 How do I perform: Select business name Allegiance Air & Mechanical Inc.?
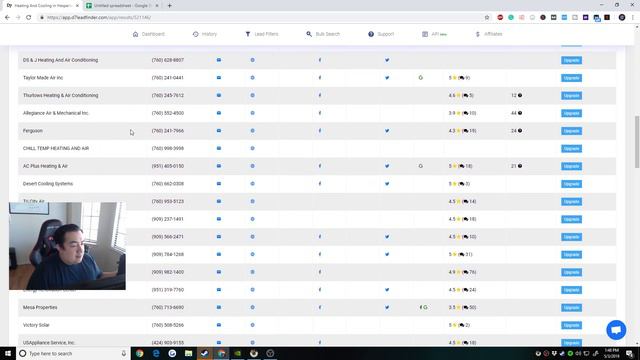(56, 113)
